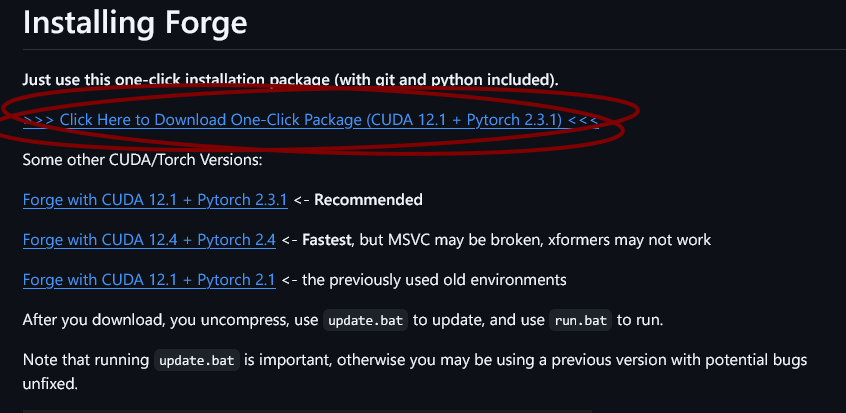Click the bold "Recommended" label
The image size is (846, 413).
click(368, 200)
